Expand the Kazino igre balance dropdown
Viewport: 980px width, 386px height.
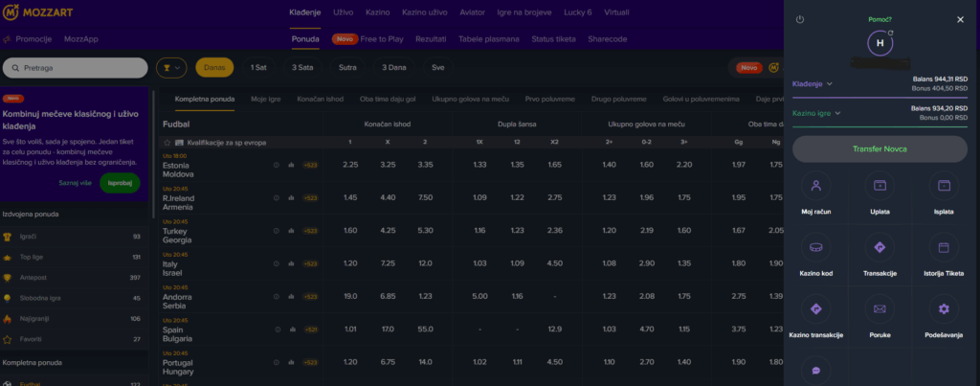tap(816, 113)
